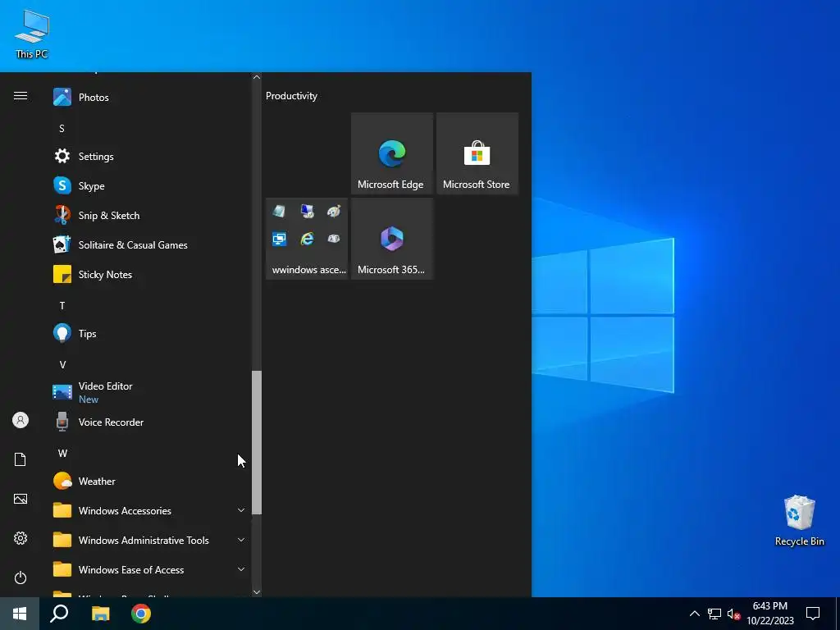Open Sticky Notes icon
This screenshot has width=840, height=630.
(x=62, y=274)
